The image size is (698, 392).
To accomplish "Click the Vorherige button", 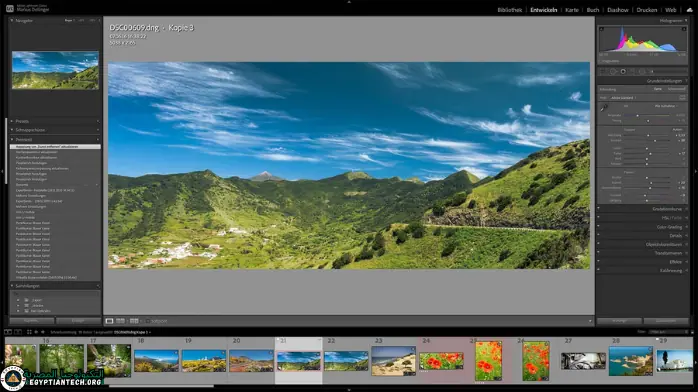I will (x=619, y=321).
